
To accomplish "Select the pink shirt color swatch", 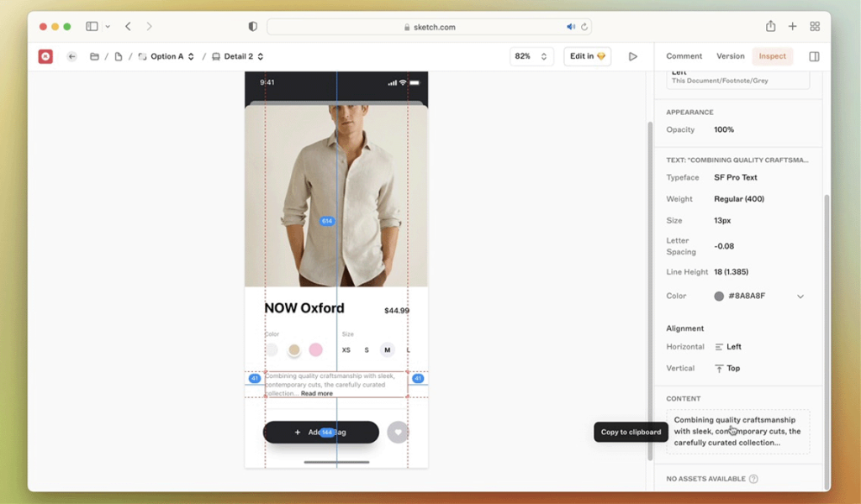I will click(316, 350).
